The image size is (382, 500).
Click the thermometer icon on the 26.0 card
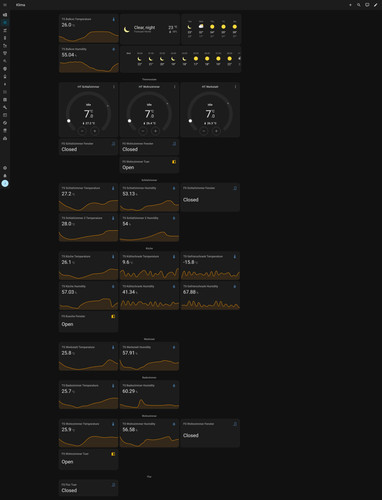pos(113,19)
